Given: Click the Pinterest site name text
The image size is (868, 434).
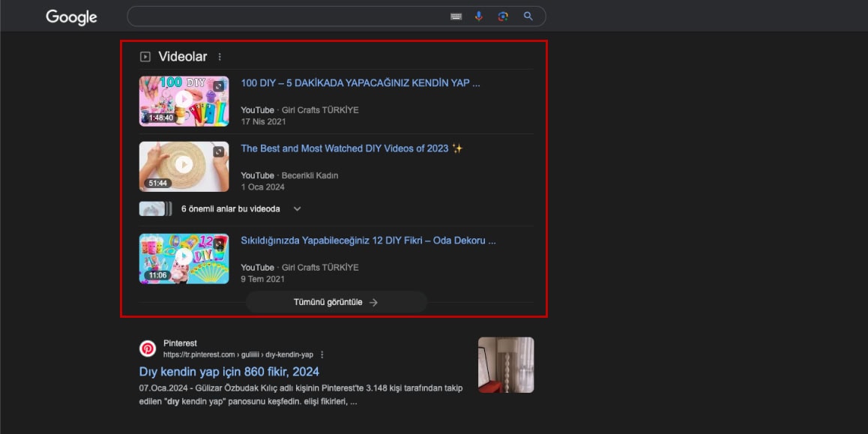Looking at the screenshot, I should [180, 343].
